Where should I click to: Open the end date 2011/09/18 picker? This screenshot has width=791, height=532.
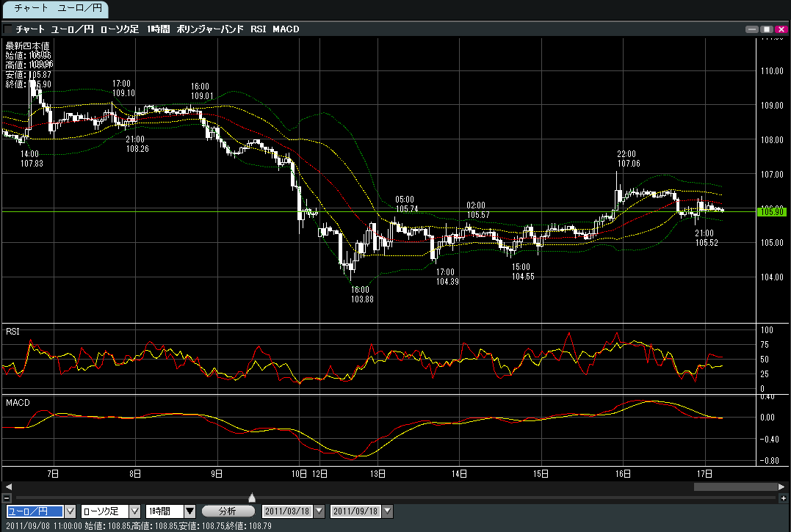click(387, 511)
